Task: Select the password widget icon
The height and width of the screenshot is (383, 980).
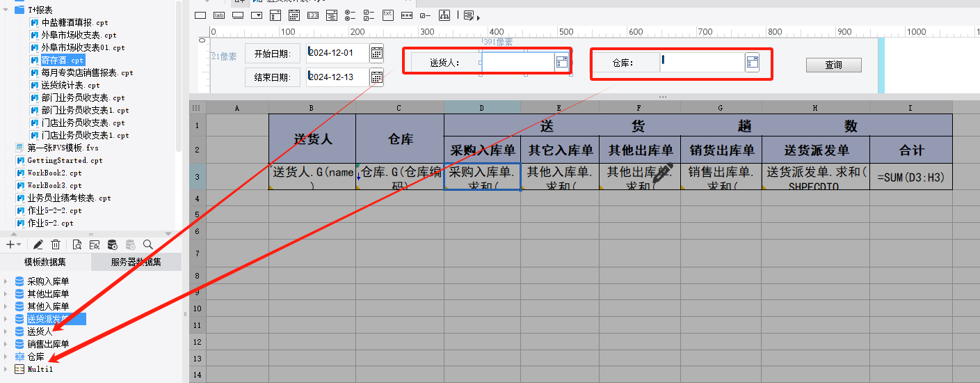Action: (x=407, y=15)
